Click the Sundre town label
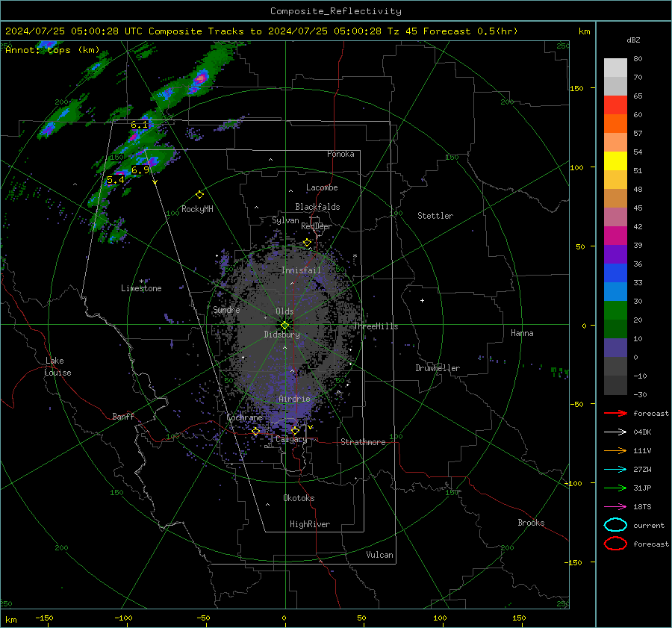Viewport: 672px width, 628px height. click(x=226, y=309)
